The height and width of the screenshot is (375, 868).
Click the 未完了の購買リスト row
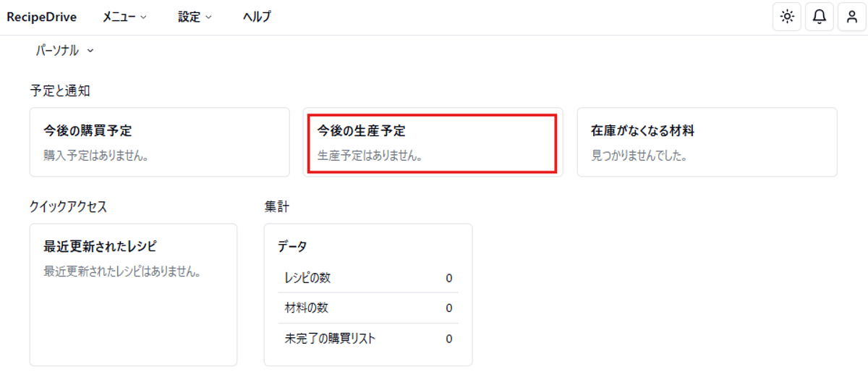[368, 339]
